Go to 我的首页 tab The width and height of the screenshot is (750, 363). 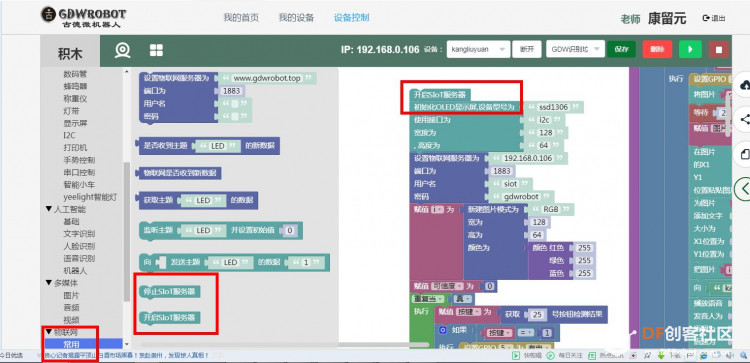click(x=241, y=18)
